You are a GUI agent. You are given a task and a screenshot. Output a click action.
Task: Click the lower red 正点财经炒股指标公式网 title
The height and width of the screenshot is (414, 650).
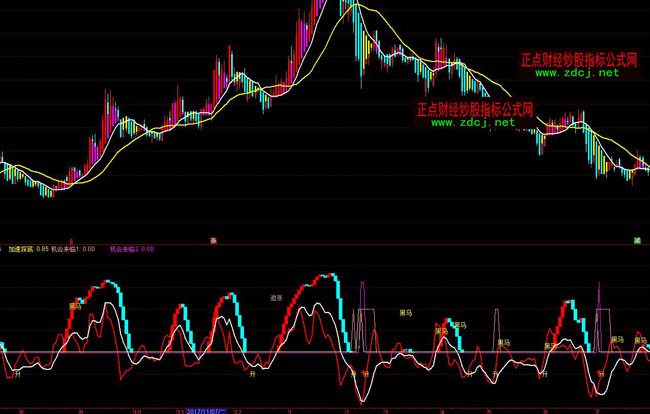tap(474, 108)
